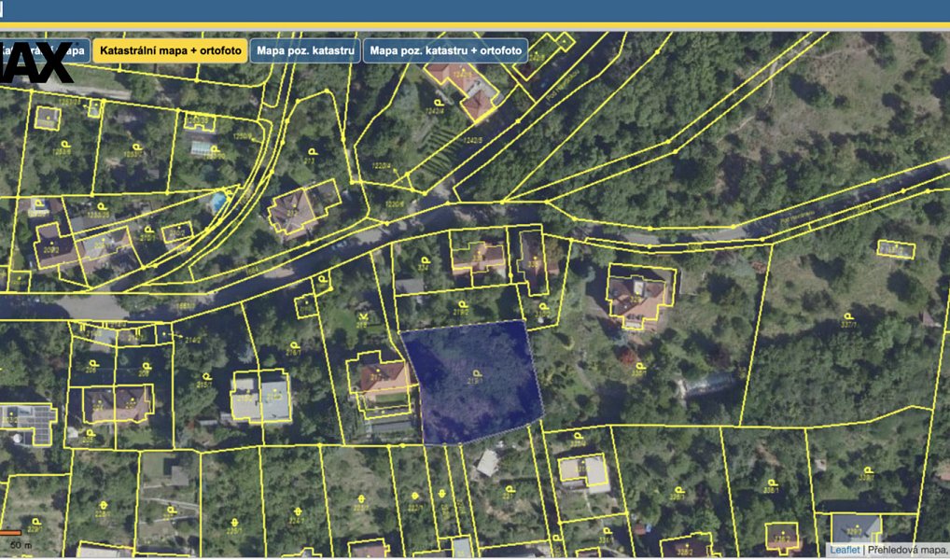
Task: Click the parcel symbol of parcel 1242/4
Action: click(438, 103)
